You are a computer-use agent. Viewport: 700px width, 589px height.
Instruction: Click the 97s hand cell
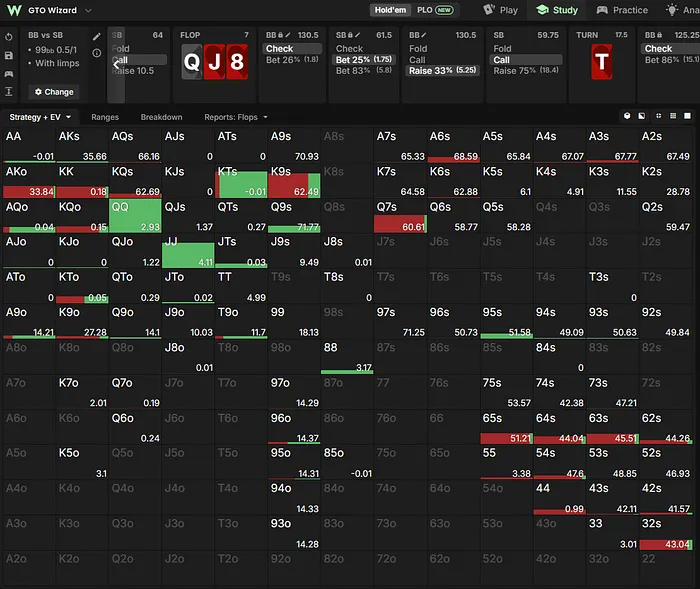click(x=400, y=322)
